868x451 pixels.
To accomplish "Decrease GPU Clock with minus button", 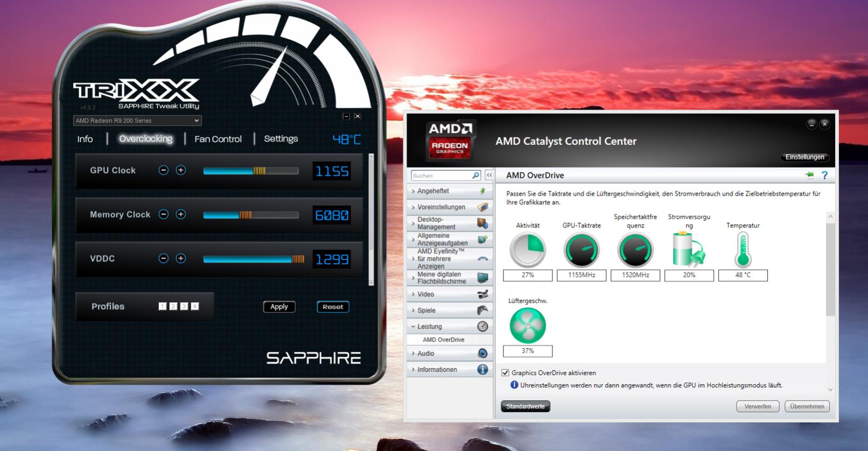I will coord(164,170).
